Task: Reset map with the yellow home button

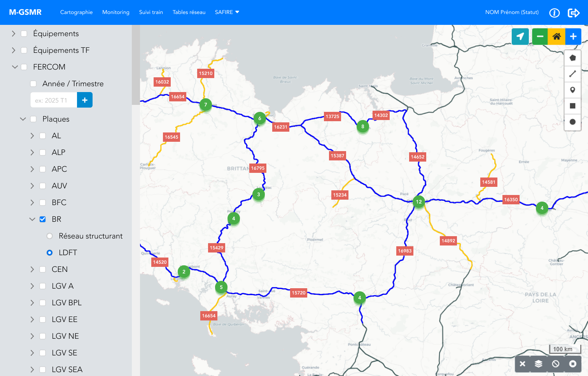Action: (x=556, y=37)
